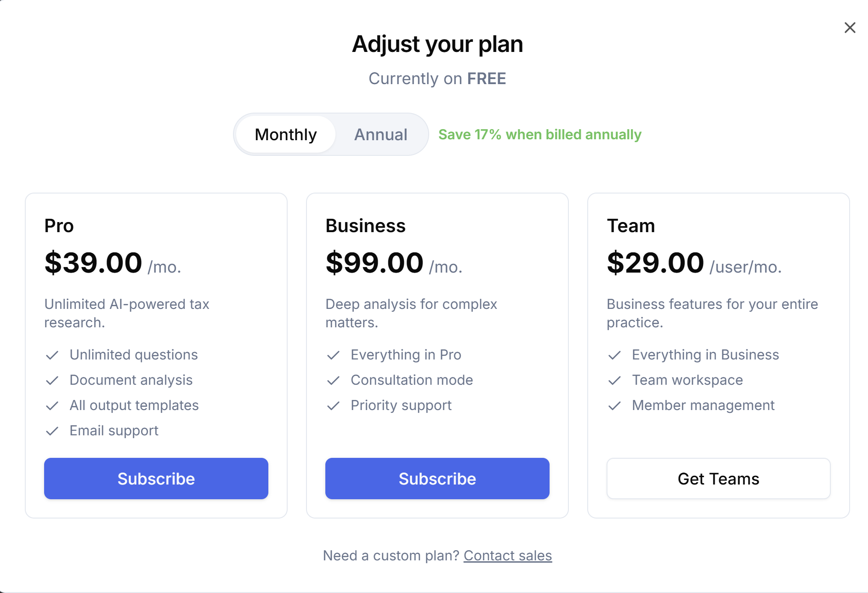Click Get Teams for the Team plan

tap(718, 479)
